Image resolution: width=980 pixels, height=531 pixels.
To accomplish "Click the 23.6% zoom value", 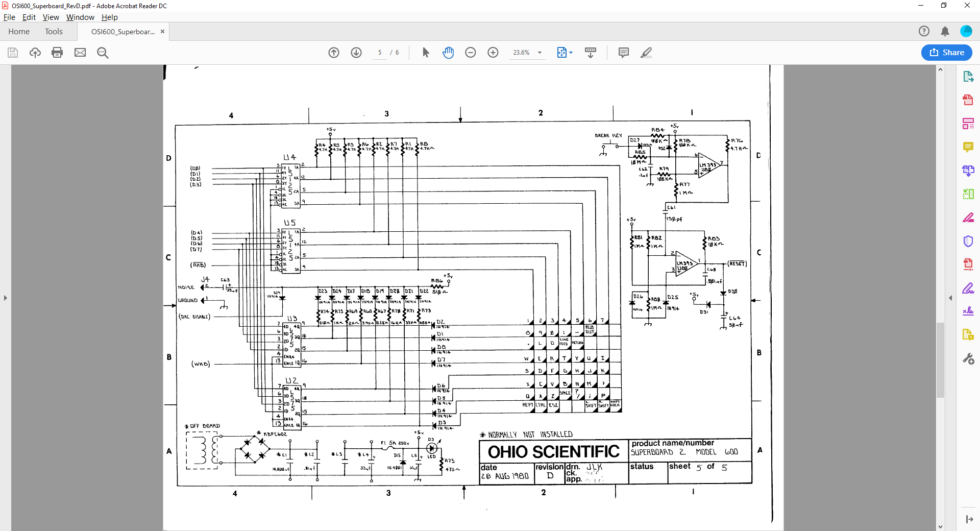I will coord(521,53).
